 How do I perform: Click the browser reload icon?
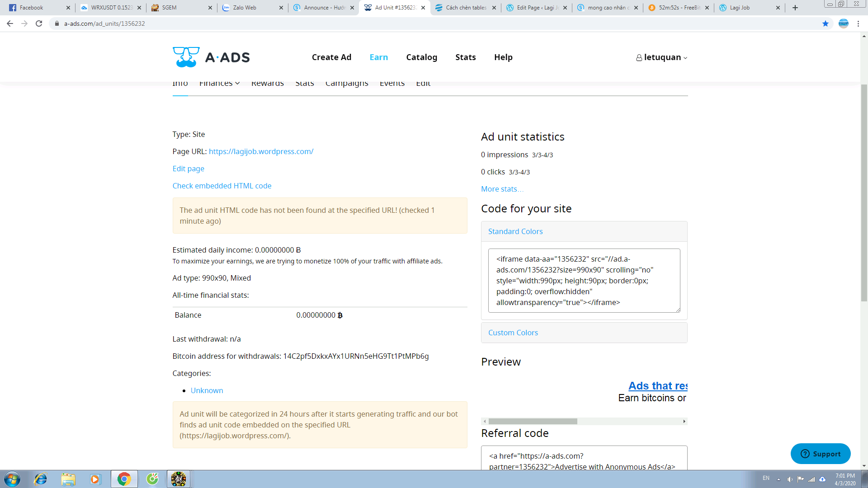point(39,23)
